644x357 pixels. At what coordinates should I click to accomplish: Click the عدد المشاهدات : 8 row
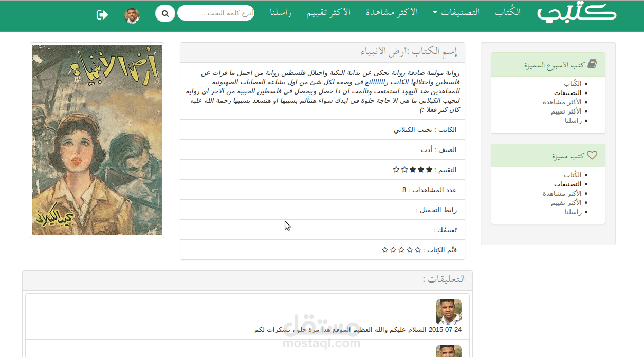322,190
